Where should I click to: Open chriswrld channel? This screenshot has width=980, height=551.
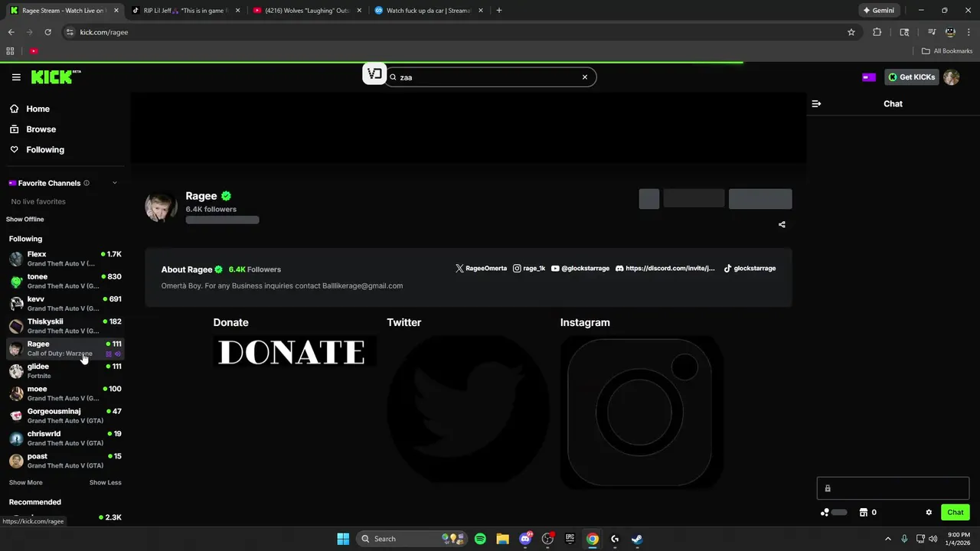click(64, 439)
